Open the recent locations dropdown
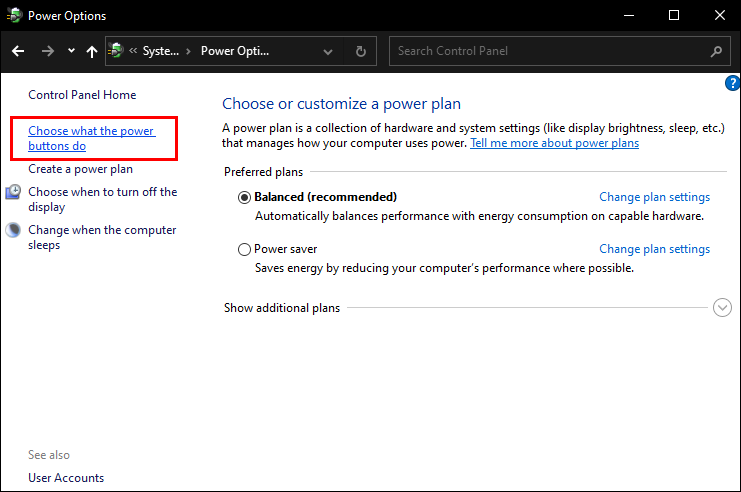 click(x=71, y=51)
